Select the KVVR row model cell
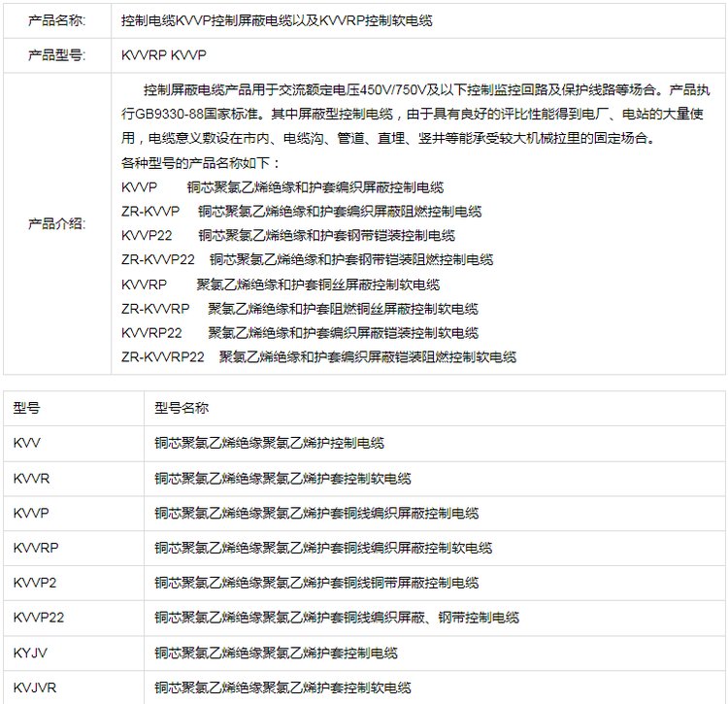This screenshot has height=704, width=728. coord(74,479)
